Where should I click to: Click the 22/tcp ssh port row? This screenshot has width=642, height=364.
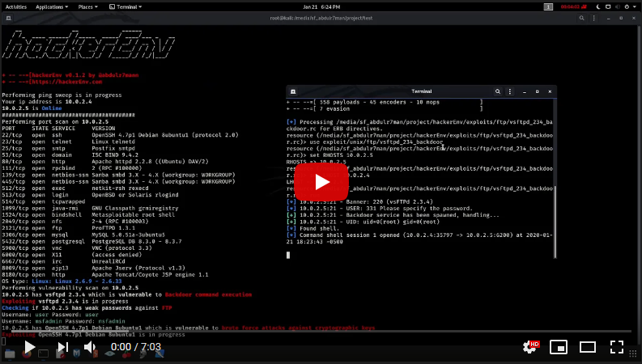(x=120, y=135)
